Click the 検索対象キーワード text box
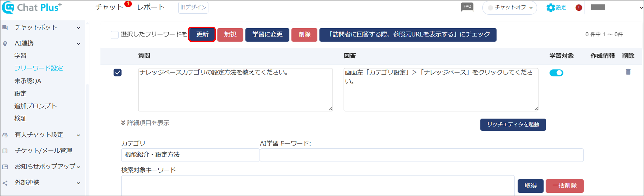The width and height of the screenshot is (644, 196). click(318, 186)
